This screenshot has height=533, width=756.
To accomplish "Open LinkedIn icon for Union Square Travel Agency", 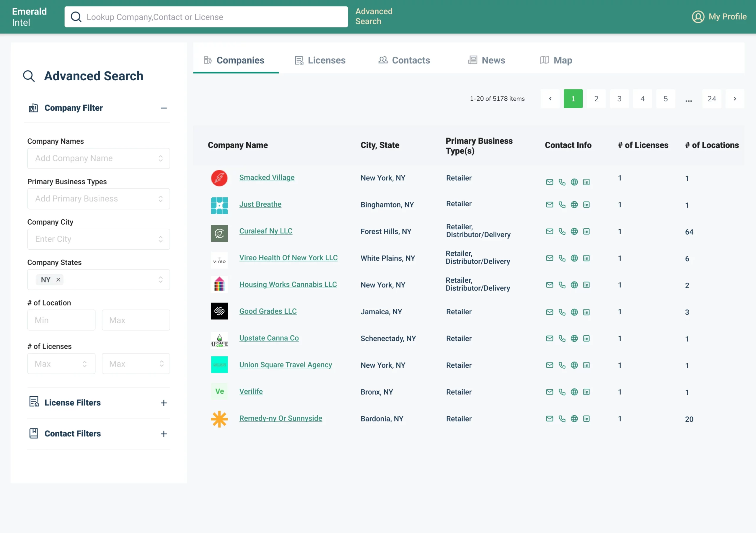I will [586, 365].
